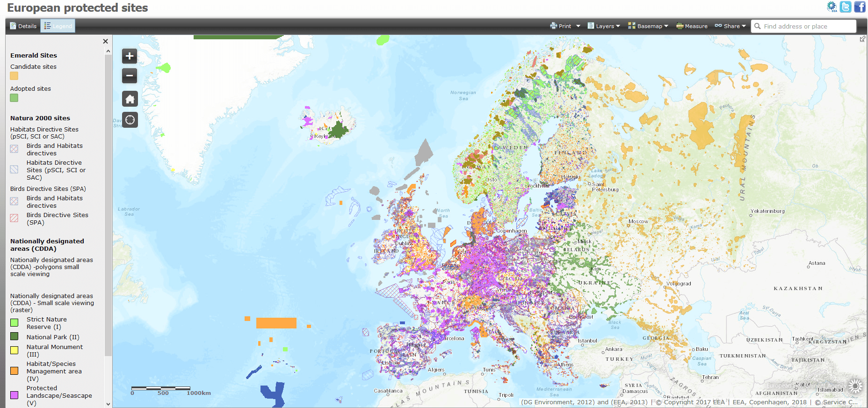The image size is (868, 408).
Task: Click the Print button
Action: [561, 26]
